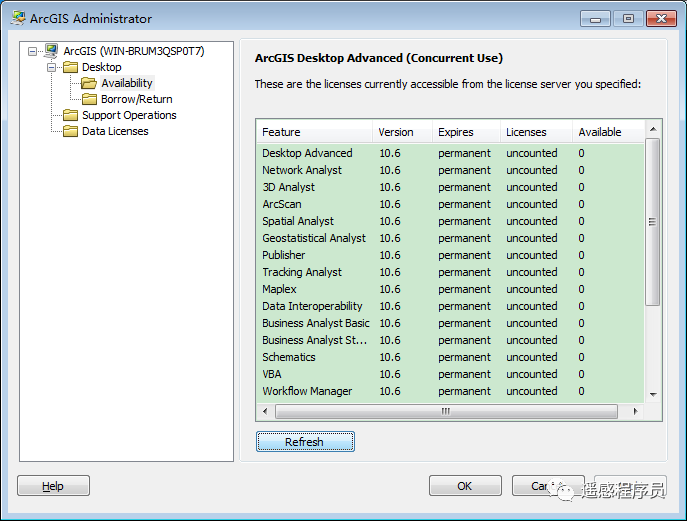Screen dimensions: 687x521
Task: Select the Spatial Analyst row
Action: click(x=450, y=221)
